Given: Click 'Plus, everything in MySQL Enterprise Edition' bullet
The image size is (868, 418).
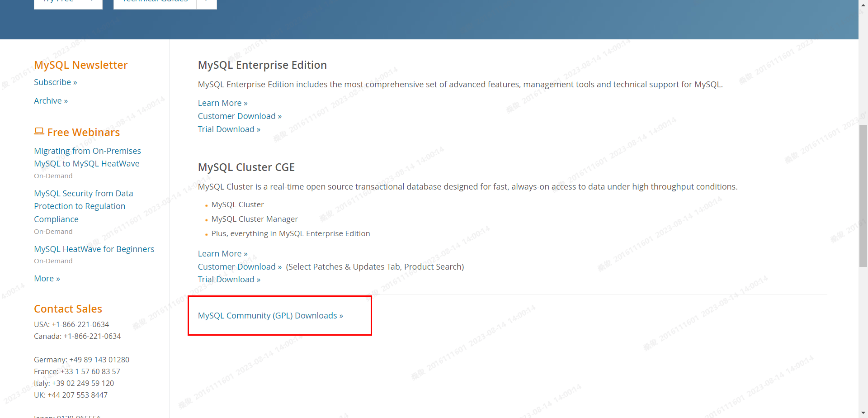Looking at the screenshot, I should click(291, 233).
